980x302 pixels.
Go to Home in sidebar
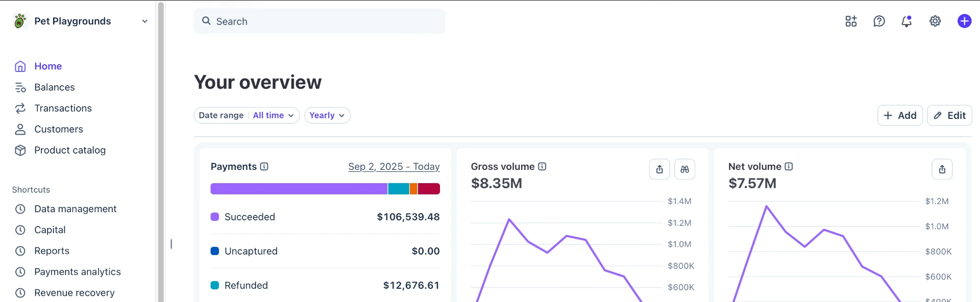pyautogui.click(x=48, y=66)
